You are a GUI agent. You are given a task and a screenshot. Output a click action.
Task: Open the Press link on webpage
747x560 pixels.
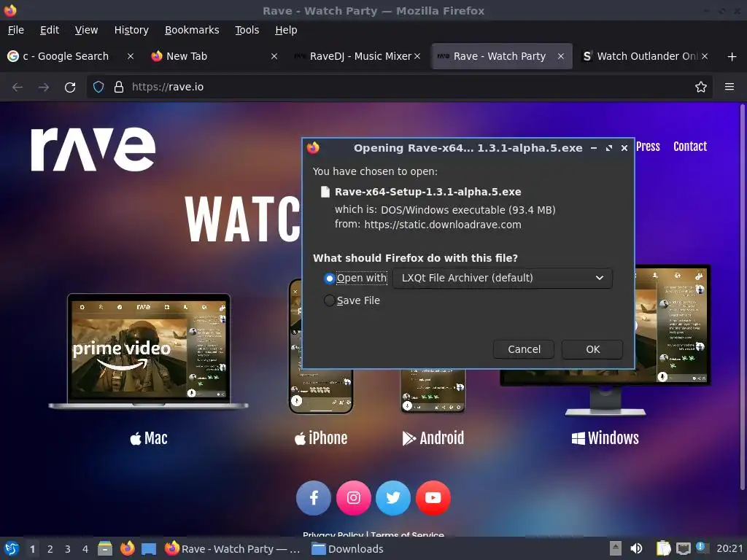648,147
